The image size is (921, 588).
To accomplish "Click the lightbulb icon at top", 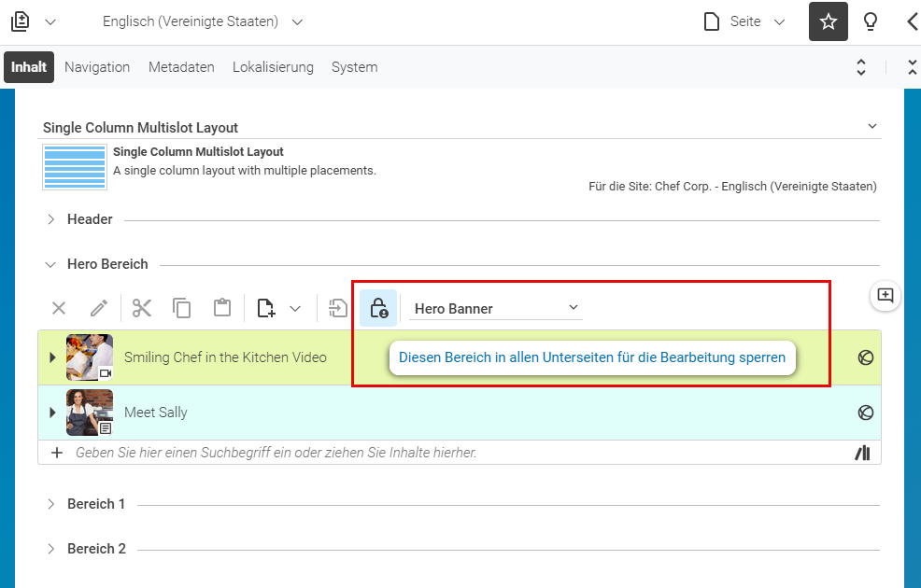I will [x=870, y=21].
